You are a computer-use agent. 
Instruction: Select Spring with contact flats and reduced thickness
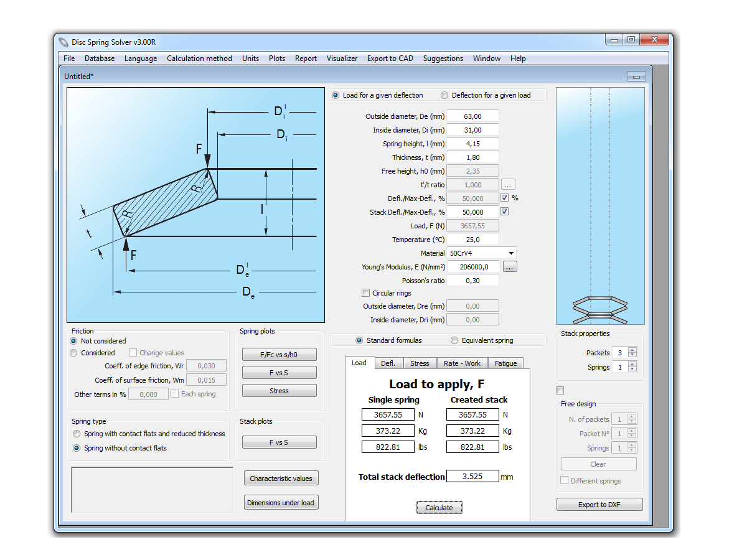149,434
